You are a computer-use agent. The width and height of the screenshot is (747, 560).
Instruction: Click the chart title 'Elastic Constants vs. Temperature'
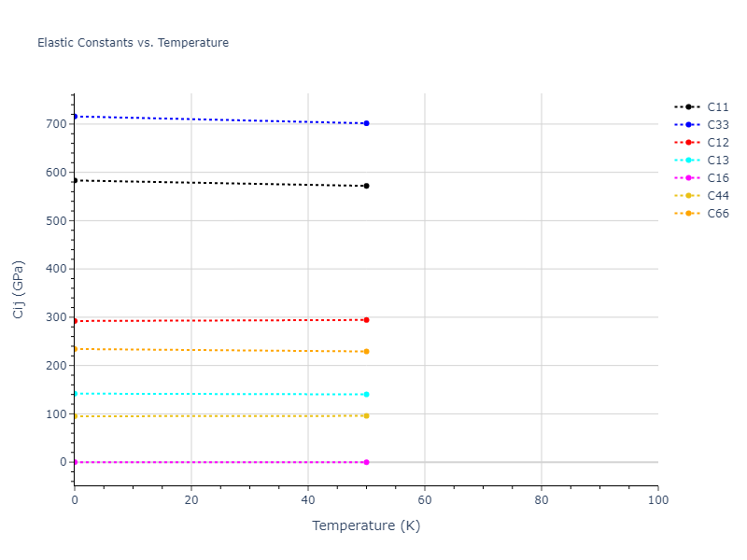tap(133, 43)
